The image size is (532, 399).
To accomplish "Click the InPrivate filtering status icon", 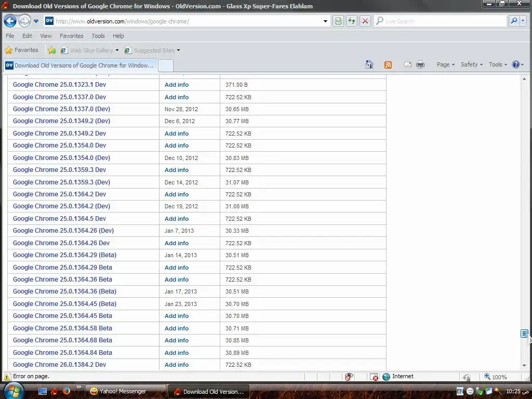I will tap(349, 377).
